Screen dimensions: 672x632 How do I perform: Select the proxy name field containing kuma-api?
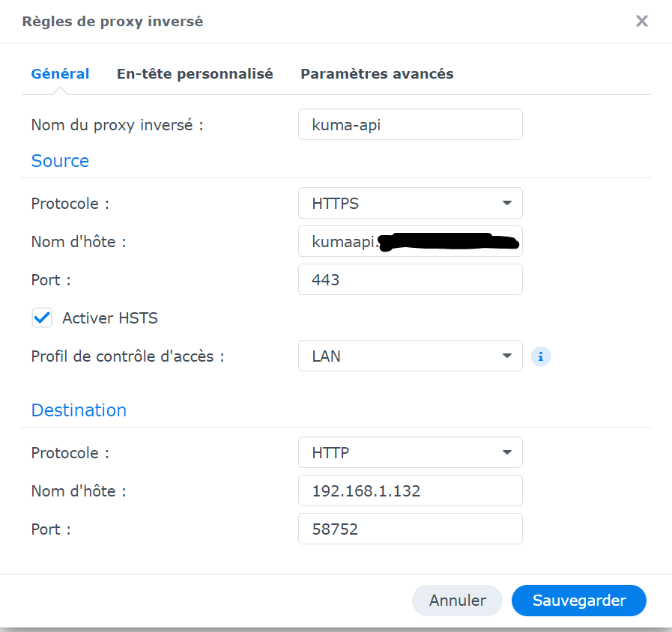tap(411, 124)
